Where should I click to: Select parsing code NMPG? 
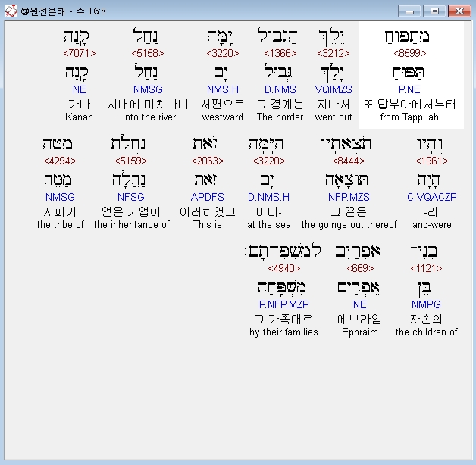pyautogui.click(x=426, y=304)
